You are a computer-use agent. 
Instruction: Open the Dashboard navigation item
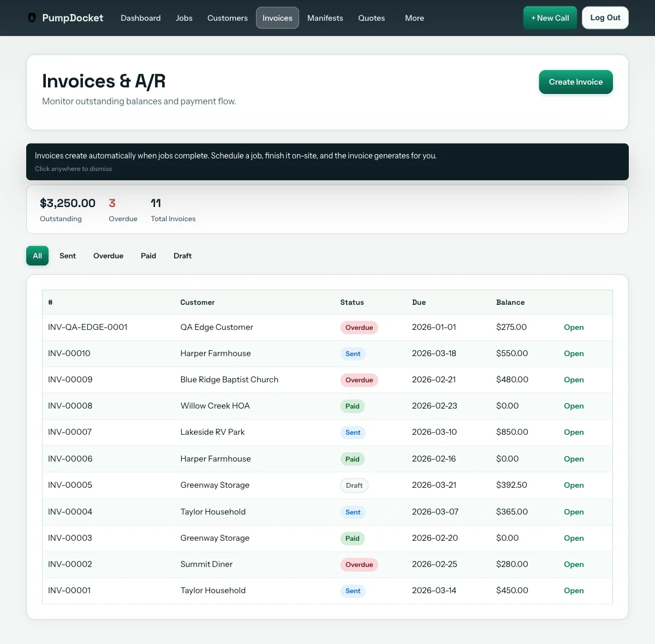(140, 18)
